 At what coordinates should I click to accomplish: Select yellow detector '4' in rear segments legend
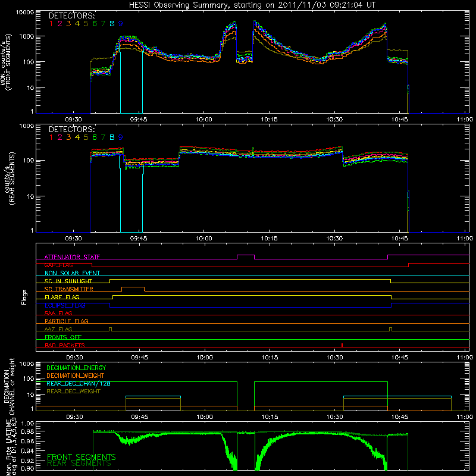[77, 137]
